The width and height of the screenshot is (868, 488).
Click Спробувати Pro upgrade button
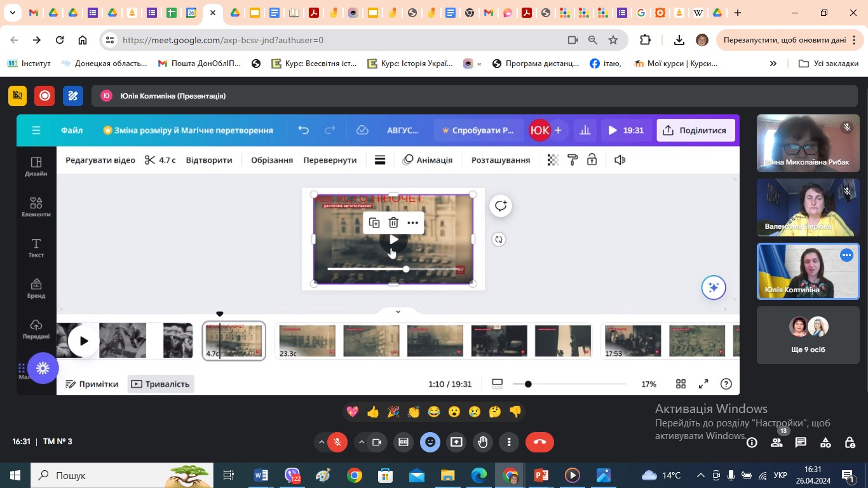(x=479, y=130)
